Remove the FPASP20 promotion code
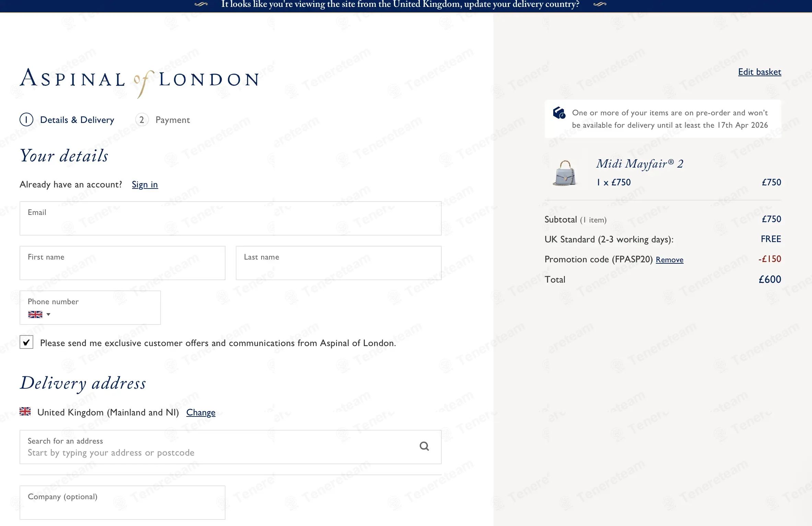812x526 pixels. (x=669, y=260)
